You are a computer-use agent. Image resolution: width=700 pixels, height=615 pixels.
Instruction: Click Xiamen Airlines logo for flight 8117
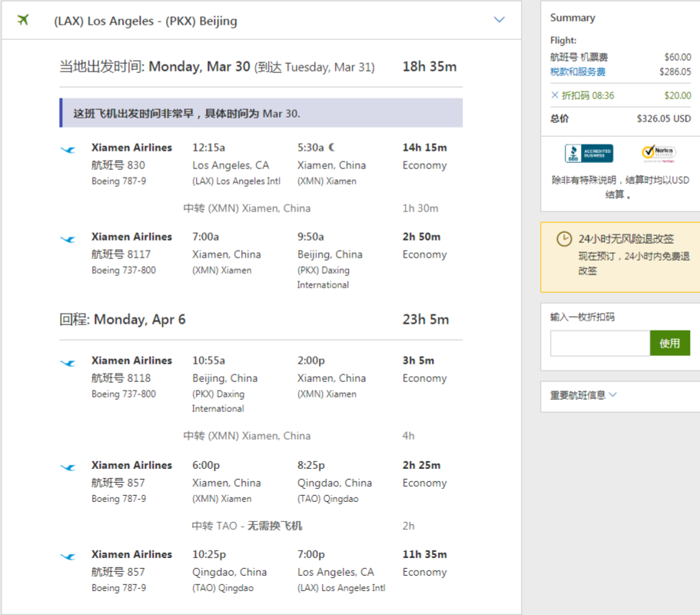point(68,239)
